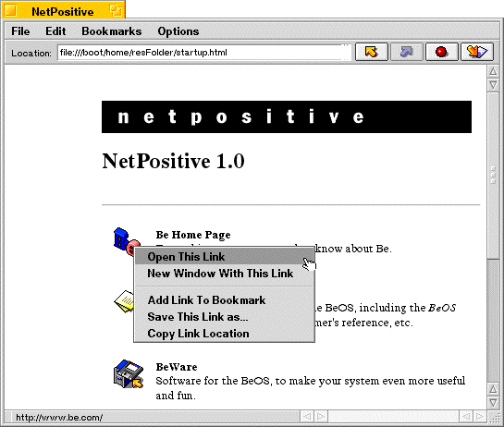Click the yellow icon left of the NetPositive title
Viewport: 504px width, 427px height.
[11, 10]
